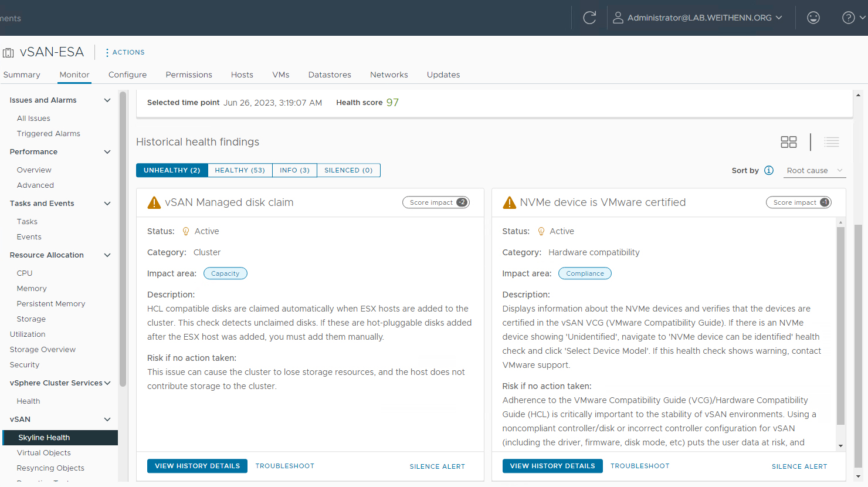Click Score impact -1 badge
Viewport: 868px width, 487px height.
click(x=799, y=202)
